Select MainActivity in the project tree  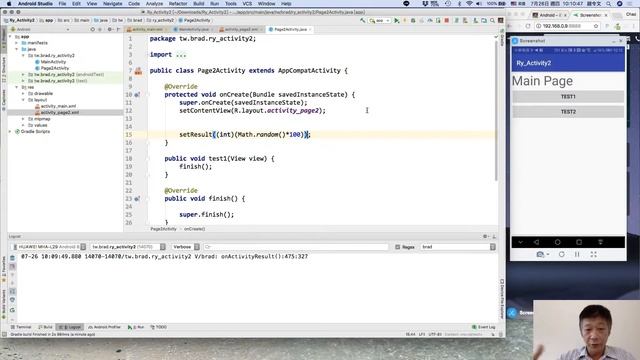tap(53, 62)
